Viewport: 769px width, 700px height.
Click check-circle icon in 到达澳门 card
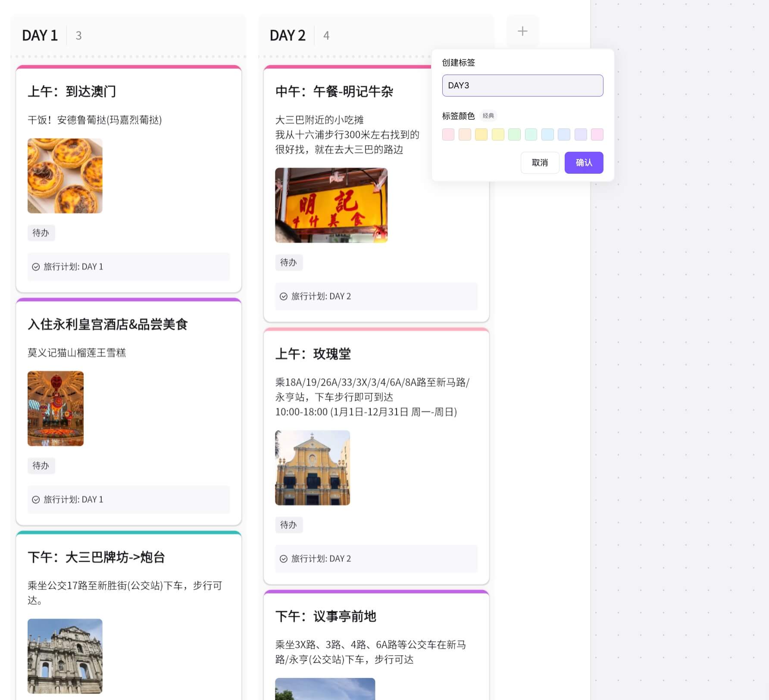click(x=36, y=267)
